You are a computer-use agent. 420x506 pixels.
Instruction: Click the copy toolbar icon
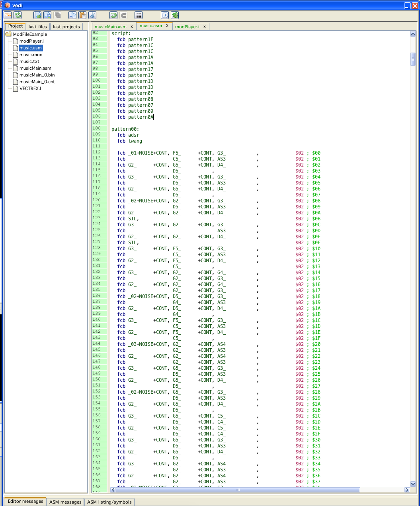[72, 15]
